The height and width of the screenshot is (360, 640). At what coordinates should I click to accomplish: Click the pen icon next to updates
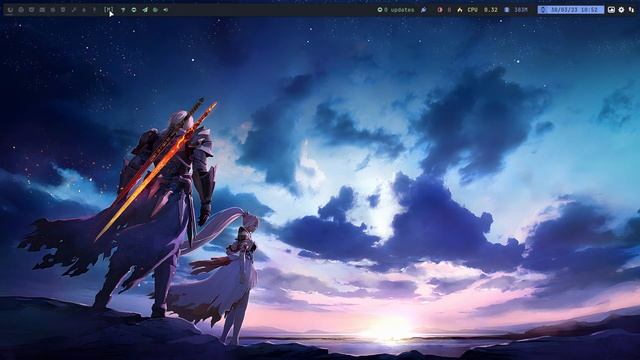424,9
